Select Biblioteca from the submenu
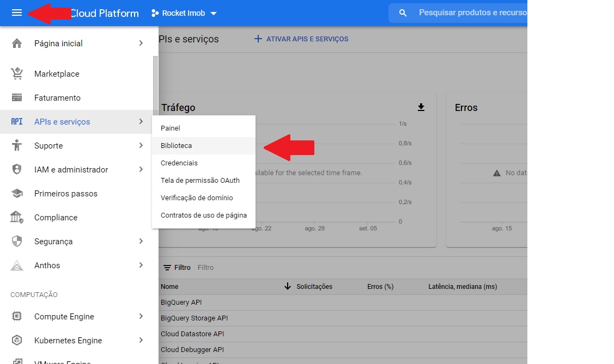The height and width of the screenshot is (364, 614). click(176, 146)
